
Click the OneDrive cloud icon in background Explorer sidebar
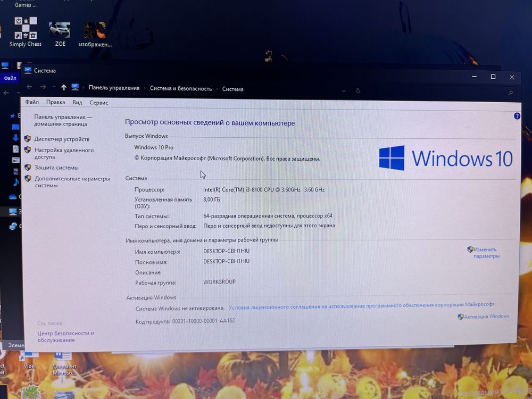13,197
